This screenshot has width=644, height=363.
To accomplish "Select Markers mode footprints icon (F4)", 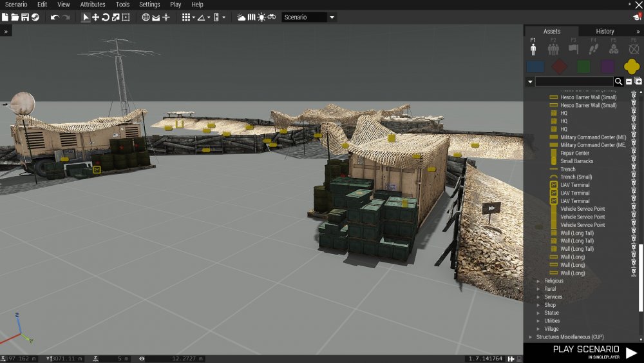I will (593, 49).
